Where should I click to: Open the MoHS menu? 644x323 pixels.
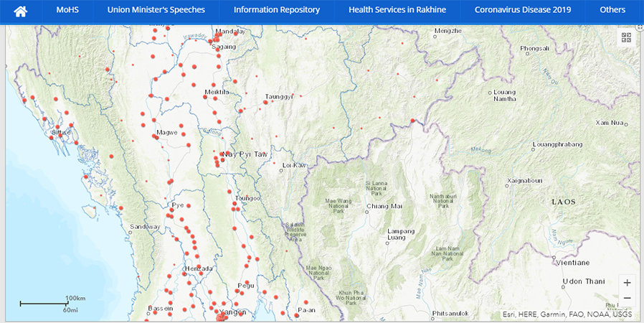pyautogui.click(x=67, y=10)
